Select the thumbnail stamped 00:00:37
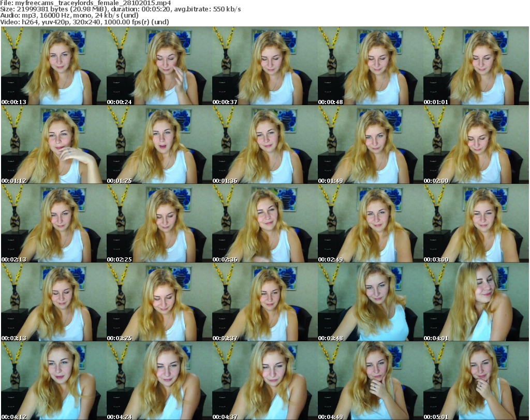Viewport: 530px width, 420px height. click(x=264, y=66)
